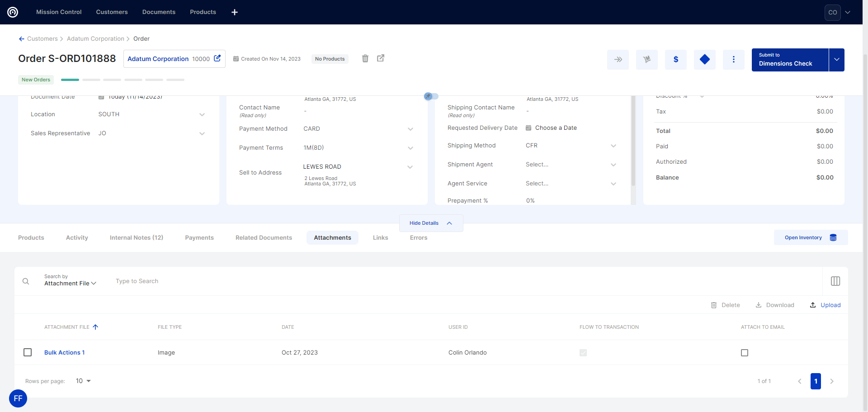Check Attach to Email for Bulk Actions 1

click(744, 353)
